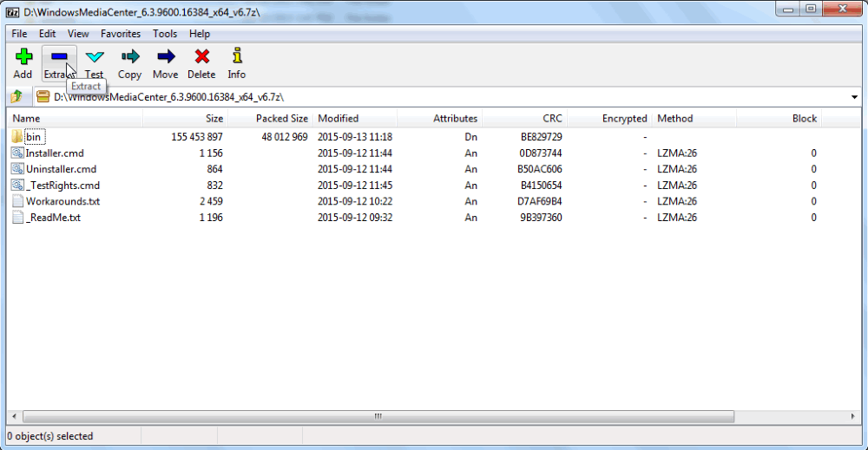
Task: Click the bin size 155 453 897
Action: tap(197, 137)
